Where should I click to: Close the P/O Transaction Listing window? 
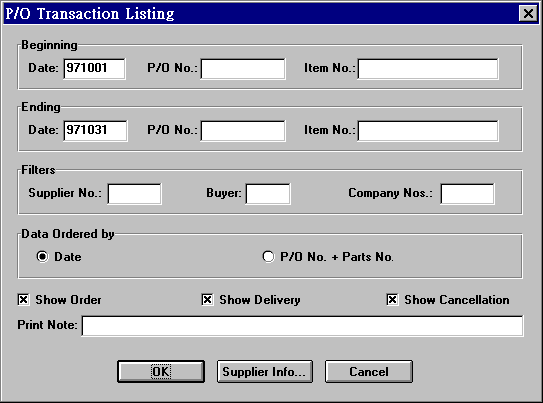[x=528, y=14]
